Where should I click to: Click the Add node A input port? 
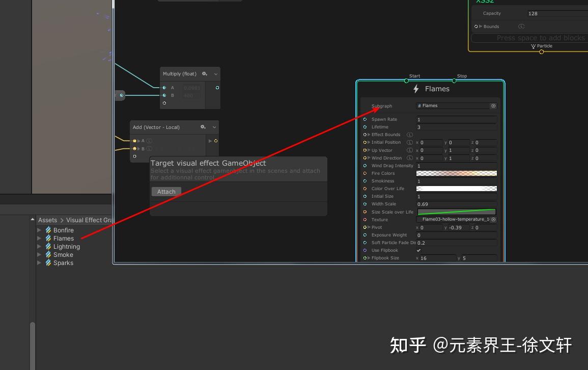[x=134, y=141]
